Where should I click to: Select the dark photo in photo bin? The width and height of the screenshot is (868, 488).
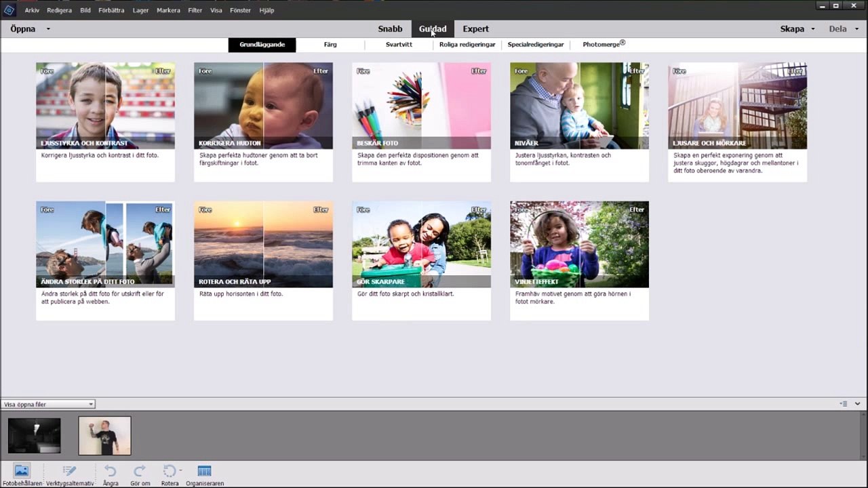(x=34, y=435)
